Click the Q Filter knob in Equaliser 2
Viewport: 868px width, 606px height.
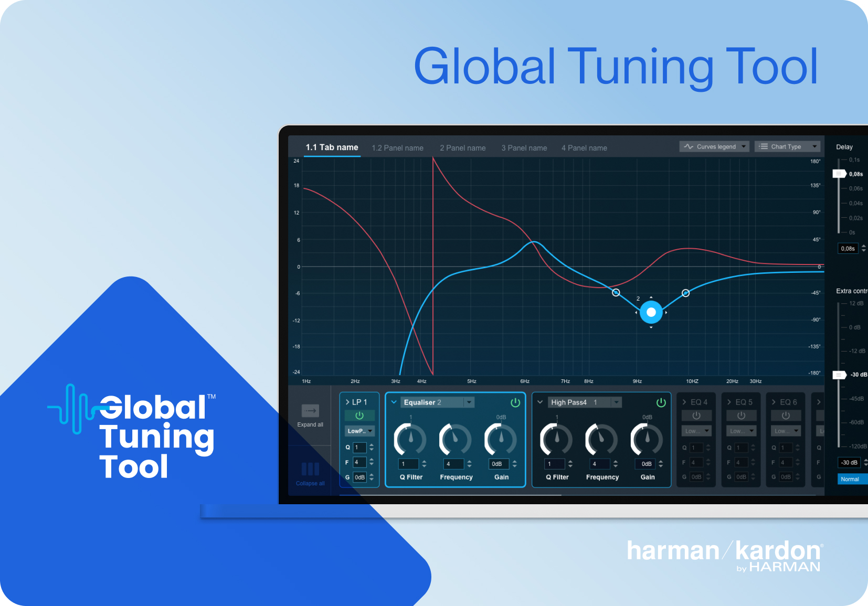pos(410,439)
